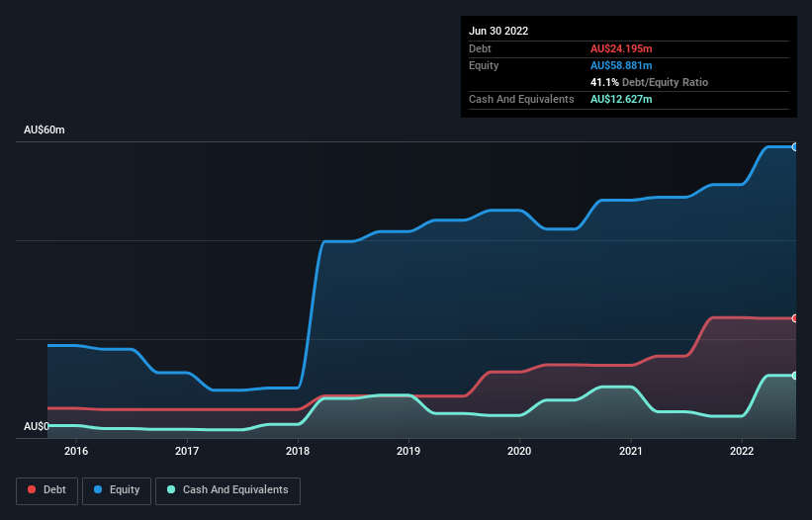Click the AU$12.627m cash value

pyautogui.click(x=621, y=99)
